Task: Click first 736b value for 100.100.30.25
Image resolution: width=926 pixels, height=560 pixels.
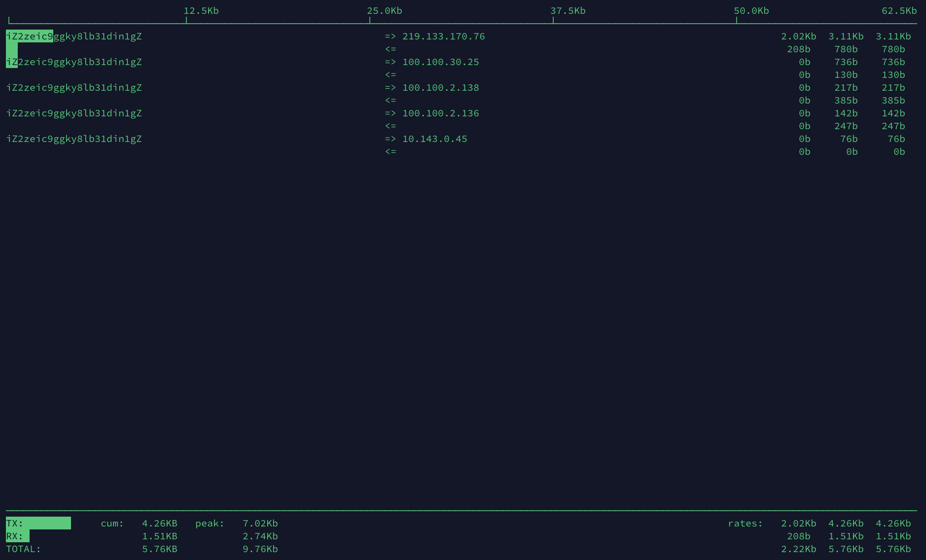Action: click(846, 62)
